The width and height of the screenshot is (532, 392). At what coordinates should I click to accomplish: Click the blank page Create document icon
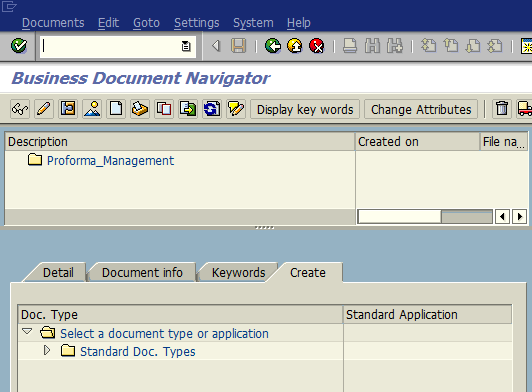(x=116, y=109)
